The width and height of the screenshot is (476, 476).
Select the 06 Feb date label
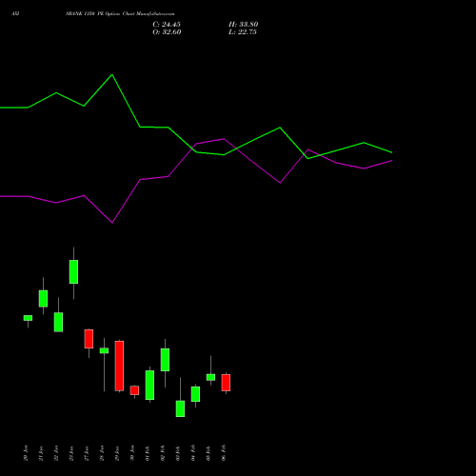[x=224, y=453]
